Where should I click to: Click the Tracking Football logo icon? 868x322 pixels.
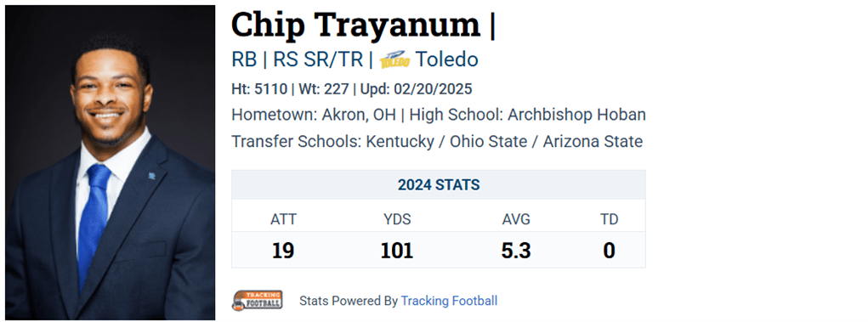point(258,301)
